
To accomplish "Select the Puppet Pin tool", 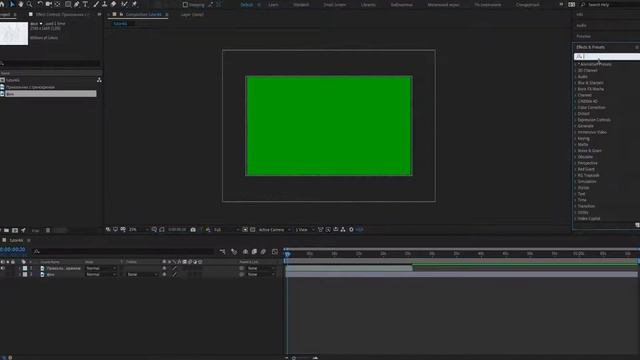I will 135,4.
